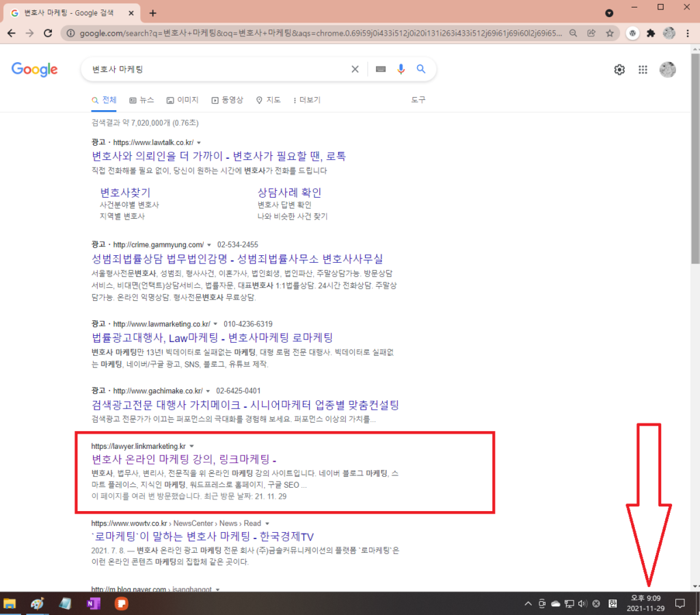Reload the page with the refresh icon
Screen dimensions: 700x615
[x=46, y=31]
